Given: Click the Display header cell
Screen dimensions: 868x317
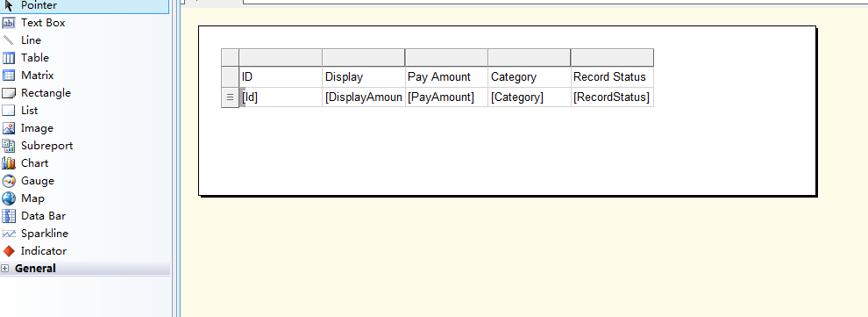Looking at the screenshot, I should (x=364, y=77).
